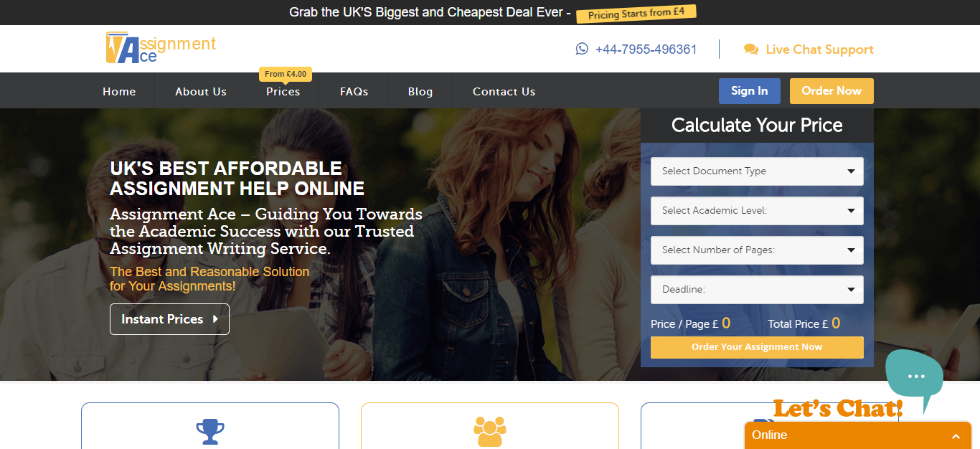Click the teal speech bubble chat icon
This screenshot has height=449, width=980.
pyautogui.click(x=915, y=377)
